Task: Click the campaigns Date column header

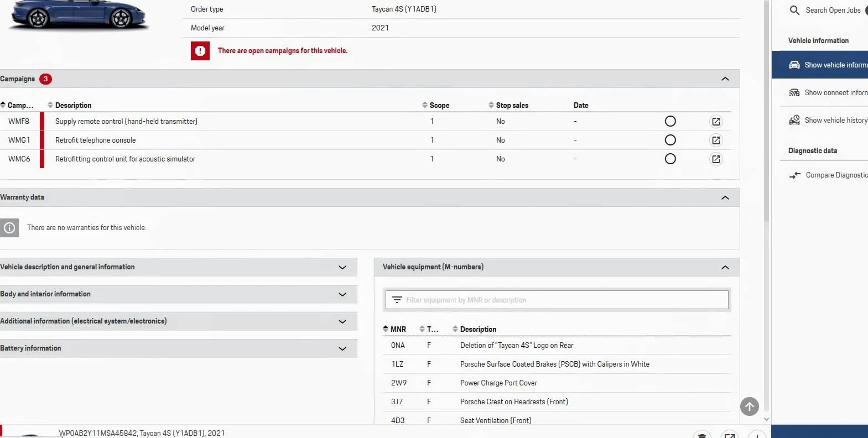Action: (x=581, y=105)
